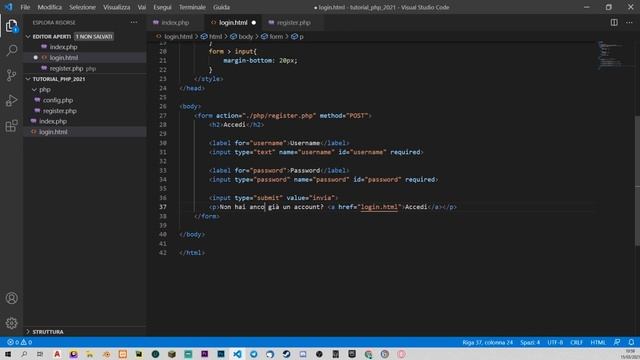Click the form breadcrumb segment
This screenshot has height=360, width=640.
[272, 36]
